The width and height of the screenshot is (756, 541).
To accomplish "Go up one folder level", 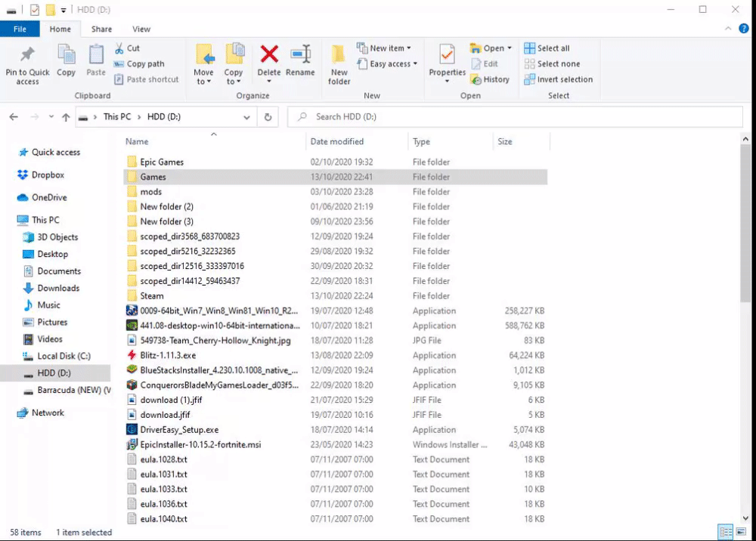I will (66, 116).
